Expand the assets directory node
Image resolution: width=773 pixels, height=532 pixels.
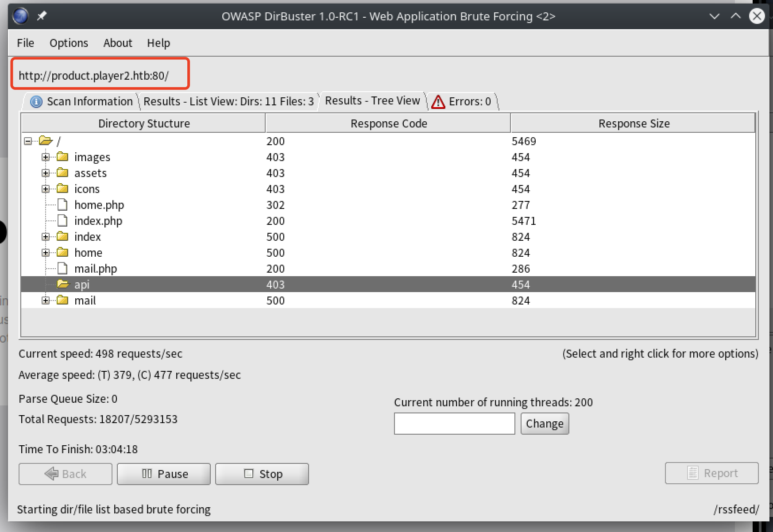pyautogui.click(x=46, y=173)
